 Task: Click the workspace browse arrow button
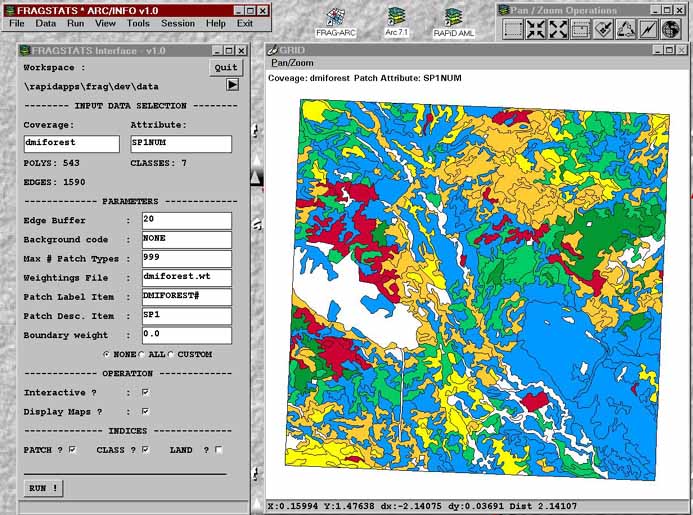232,84
